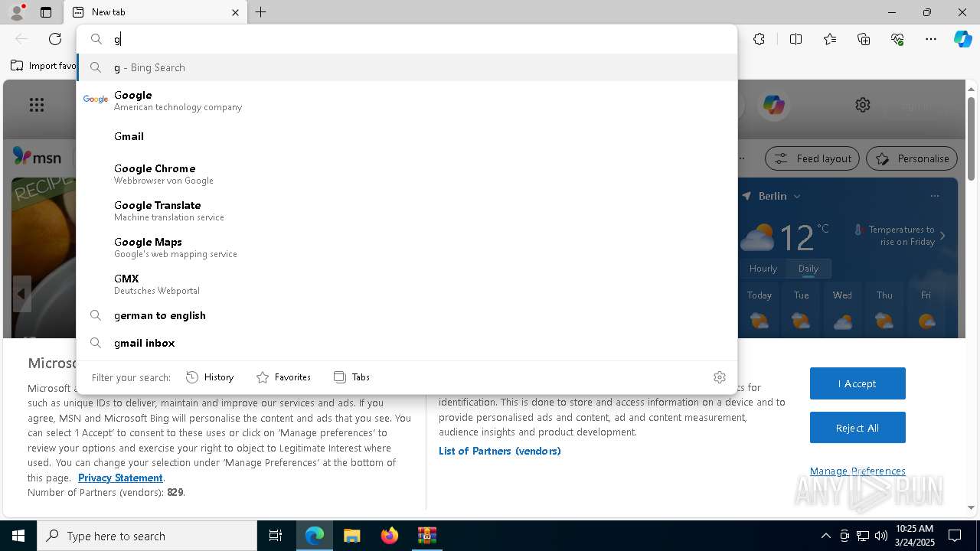Go to previous slide in news carousel
This screenshot has width=980, height=551.
tap(21, 294)
